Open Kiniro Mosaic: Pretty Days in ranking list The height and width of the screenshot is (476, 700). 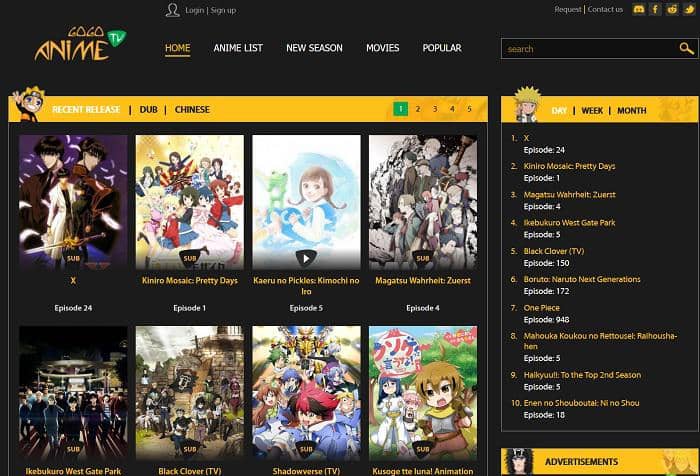[569, 167]
